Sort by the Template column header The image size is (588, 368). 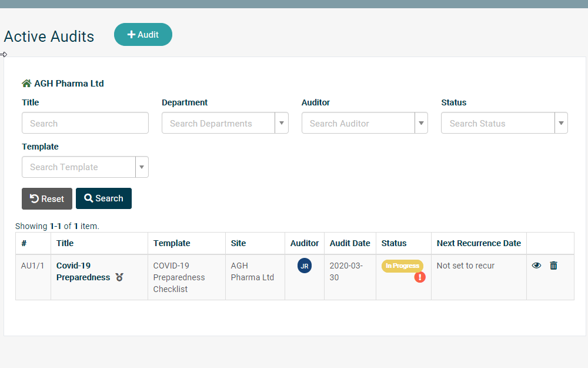click(x=172, y=243)
